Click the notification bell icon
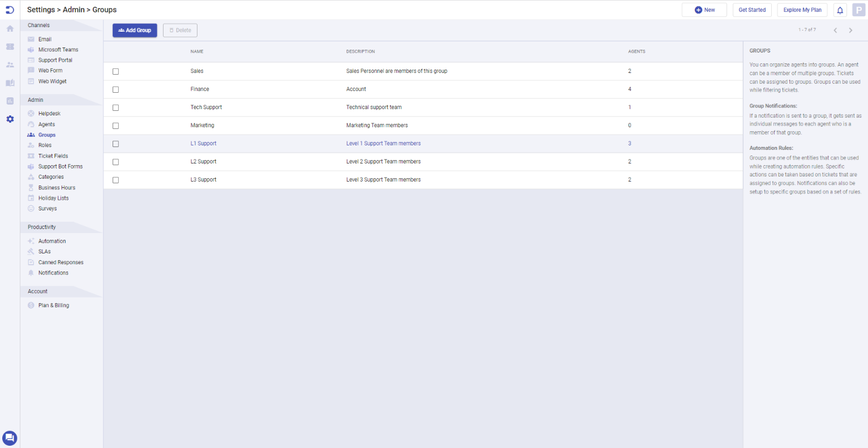Screen dimensions: 868x448 click(840, 10)
